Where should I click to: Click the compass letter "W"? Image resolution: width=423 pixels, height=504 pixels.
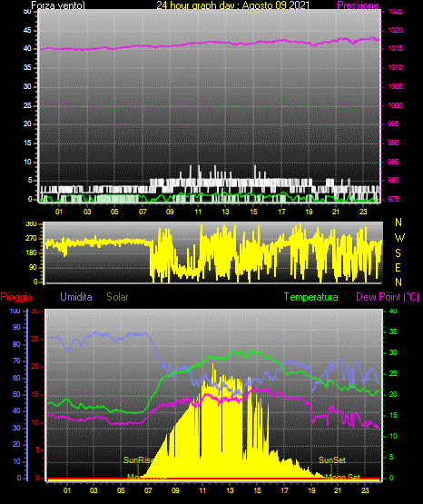399,238
